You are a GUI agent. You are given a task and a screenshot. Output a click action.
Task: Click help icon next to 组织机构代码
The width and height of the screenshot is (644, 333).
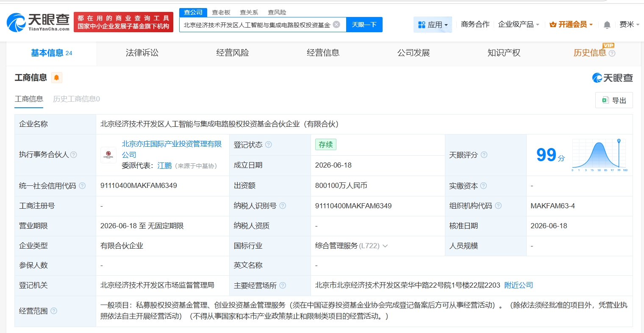click(x=498, y=206)
